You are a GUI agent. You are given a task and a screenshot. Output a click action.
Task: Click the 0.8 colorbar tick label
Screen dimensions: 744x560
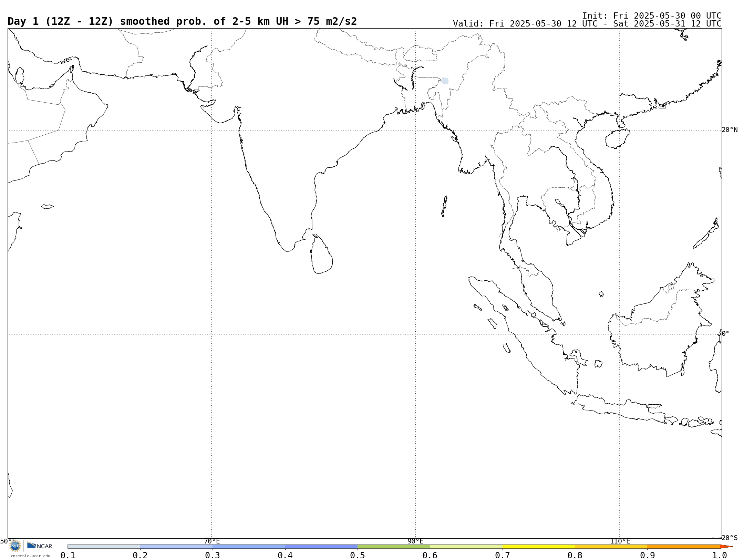coord(575,555)
